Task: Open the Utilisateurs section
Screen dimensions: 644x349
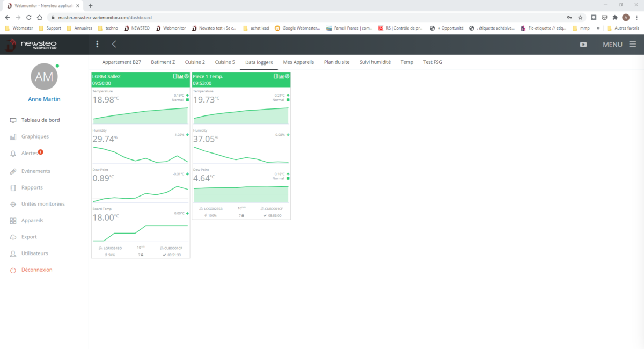Action: coord(34,253)
